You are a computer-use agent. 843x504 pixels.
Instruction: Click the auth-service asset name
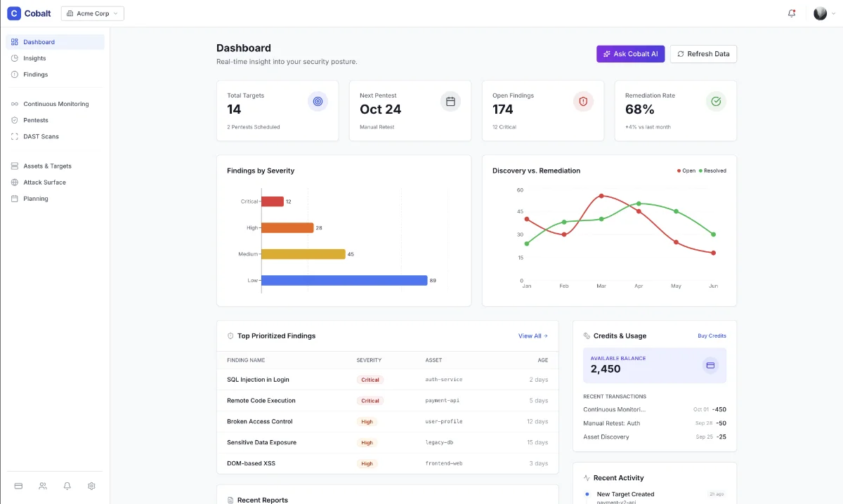(444, 380)
